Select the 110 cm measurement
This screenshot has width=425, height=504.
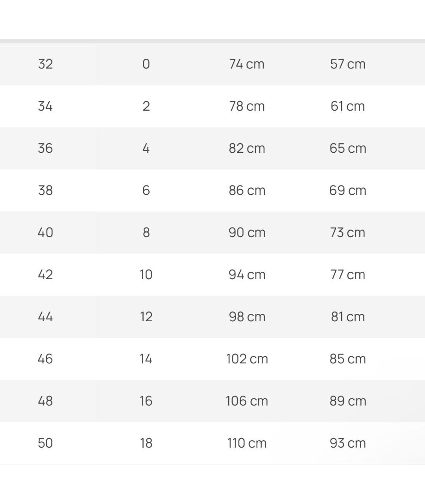click(x=247, y=443)
